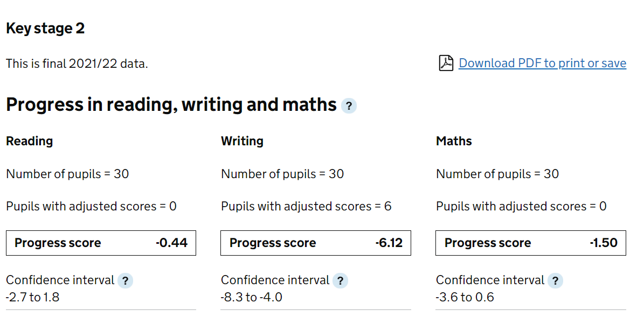Click the Maths interval value -3.6 to 0.6
The height and width of the screenshot is (317, 644).
(x=465, y=297)
